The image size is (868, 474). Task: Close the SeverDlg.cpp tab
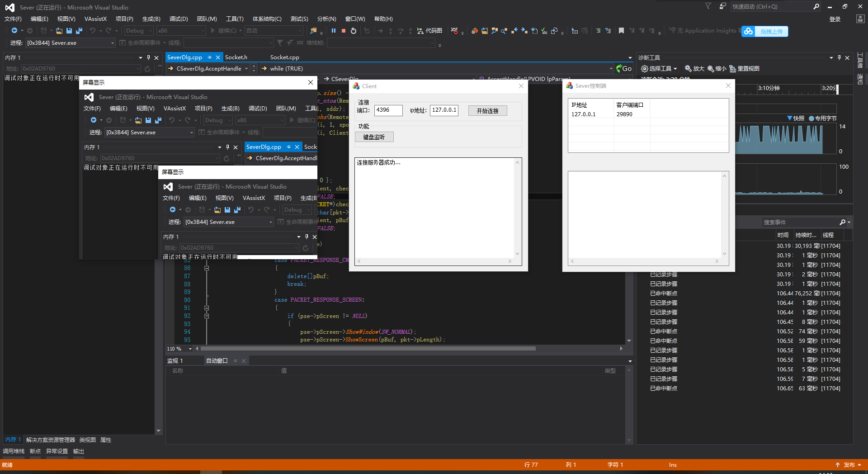[x=218, y=57]
